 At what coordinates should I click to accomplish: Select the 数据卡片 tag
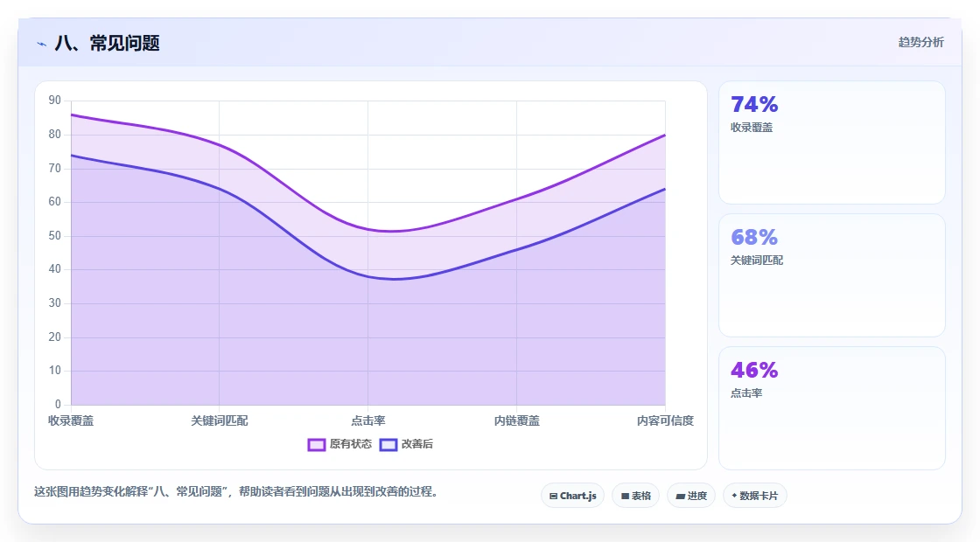[755, 496]
